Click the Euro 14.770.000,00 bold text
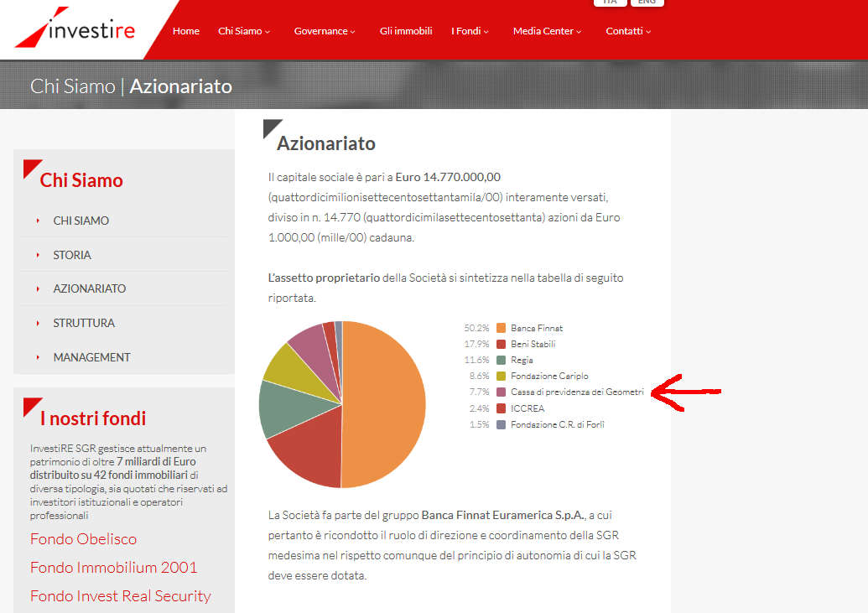Screen dimensions: 868x613 (448, 177)
